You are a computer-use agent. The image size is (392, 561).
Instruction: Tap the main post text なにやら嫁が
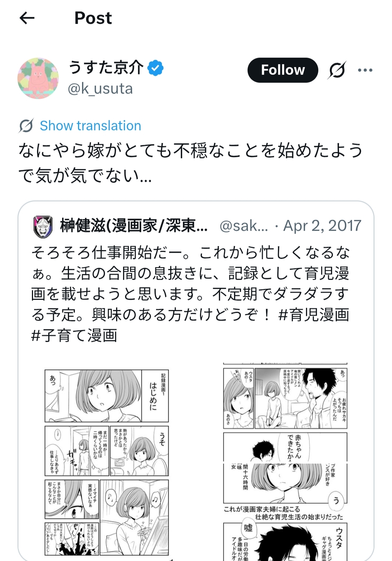coord(191,163)
